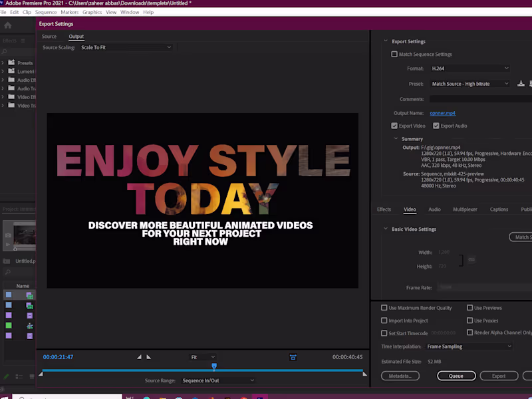Click the opnner.mp4 output name link
Image resolution: width=532 pixels, height=399 pixels.
442,113
